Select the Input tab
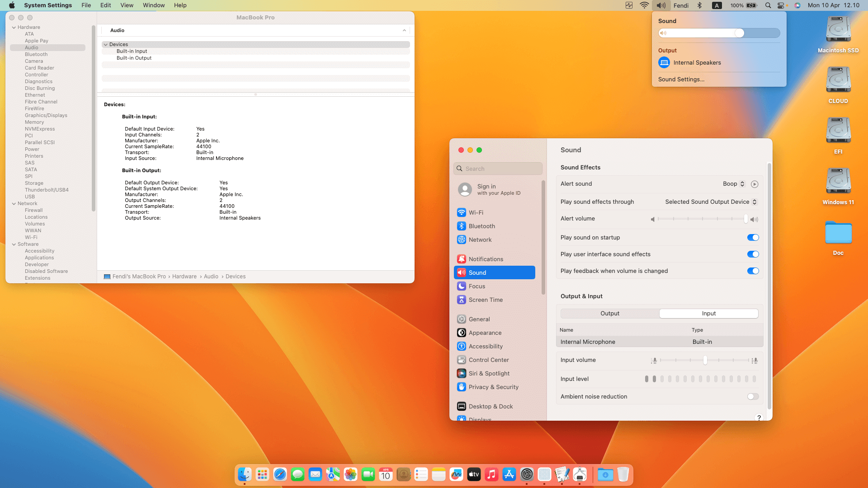Image resolution: width=868 pixels, height=488 pixels. coord(708,314)
